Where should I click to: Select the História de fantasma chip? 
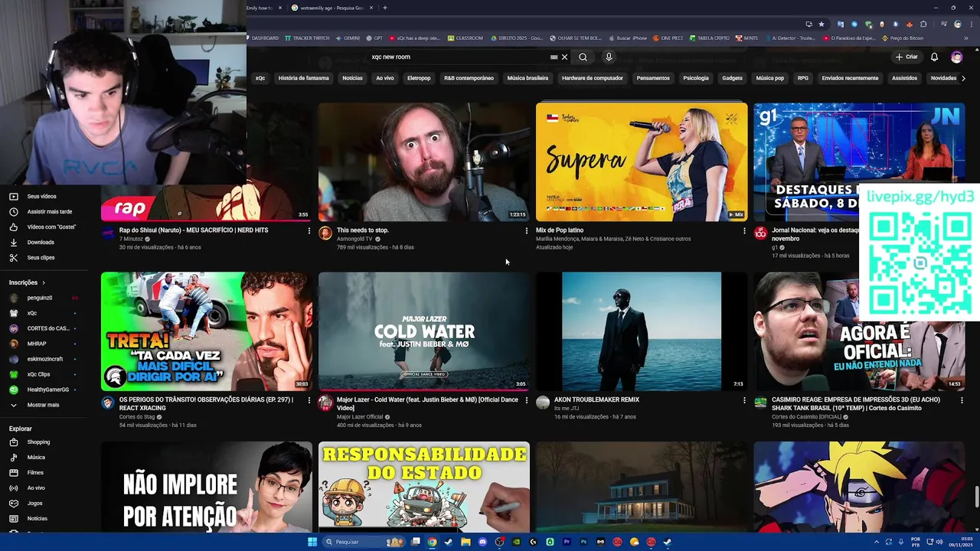point(303,78)
